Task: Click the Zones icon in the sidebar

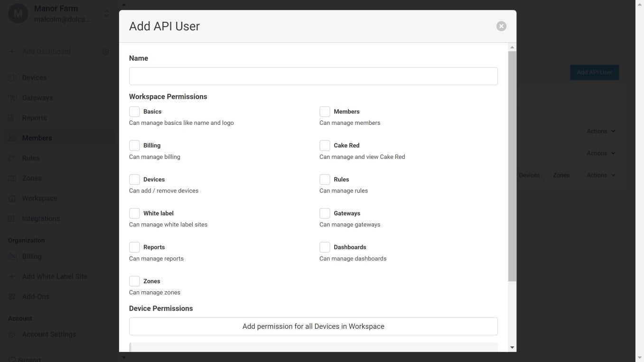Action: point(12,178)
